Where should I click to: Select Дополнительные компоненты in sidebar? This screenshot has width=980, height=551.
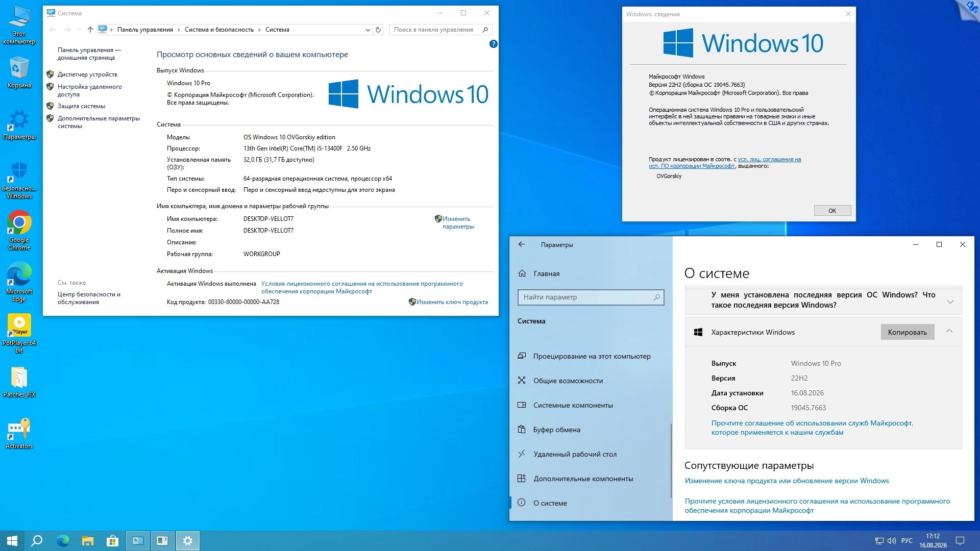tap(591, 479)
